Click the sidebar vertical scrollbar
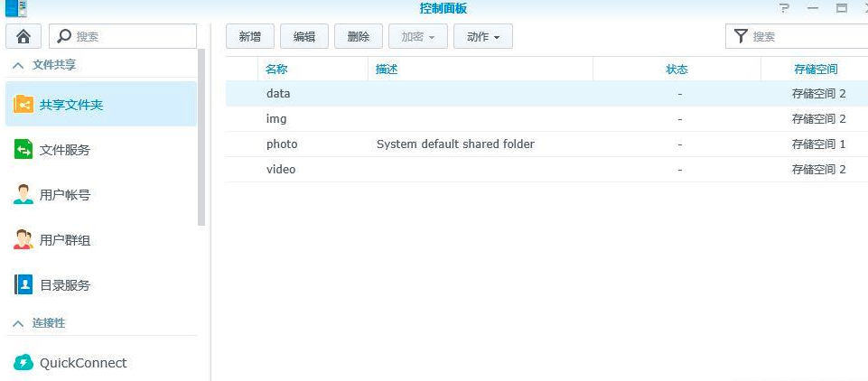The height and width of the screenshot is (381, 868). [201, 135]
